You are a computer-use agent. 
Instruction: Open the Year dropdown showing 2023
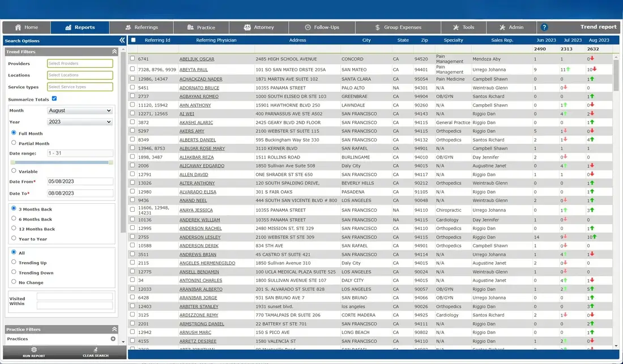80,122
